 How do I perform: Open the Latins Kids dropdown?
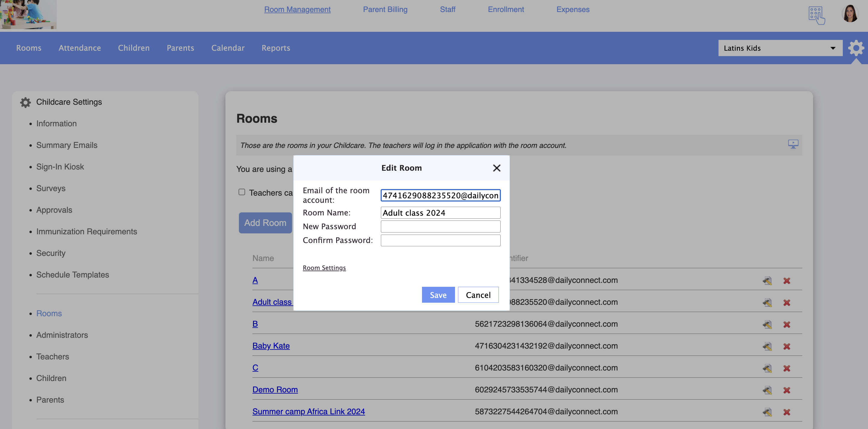pos(780,48)
